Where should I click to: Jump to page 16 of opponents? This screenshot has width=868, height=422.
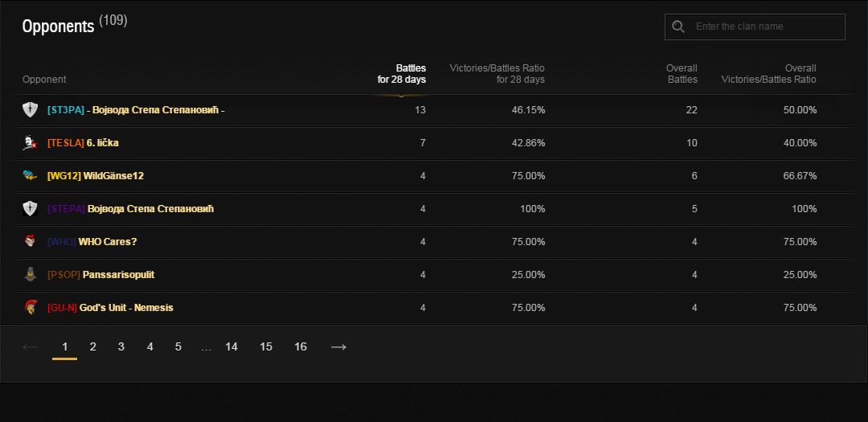(301, 347)
